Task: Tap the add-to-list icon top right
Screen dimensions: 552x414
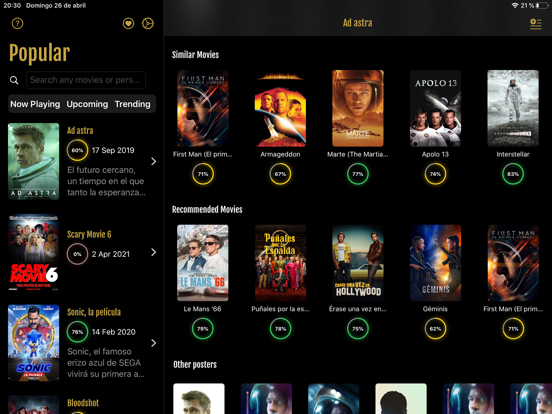Action: point(535,24)
